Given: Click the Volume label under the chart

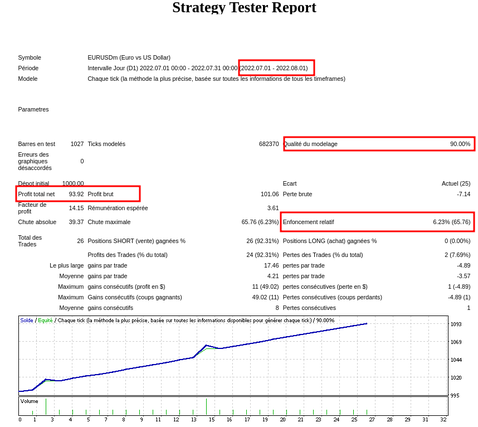Looking at the screenshot, I should (x=29, y=401).
